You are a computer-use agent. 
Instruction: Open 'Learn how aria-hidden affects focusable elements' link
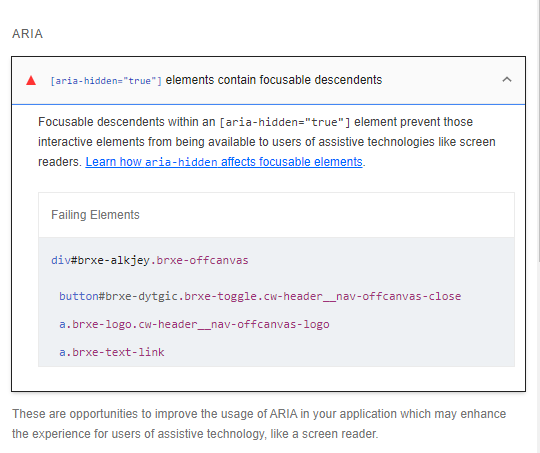point(224,162)
